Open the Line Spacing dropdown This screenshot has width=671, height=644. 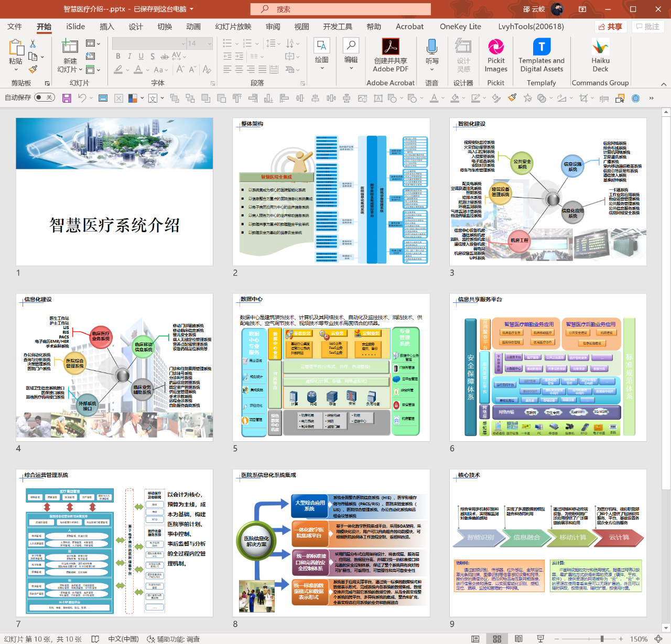click(x=273, y=43)
